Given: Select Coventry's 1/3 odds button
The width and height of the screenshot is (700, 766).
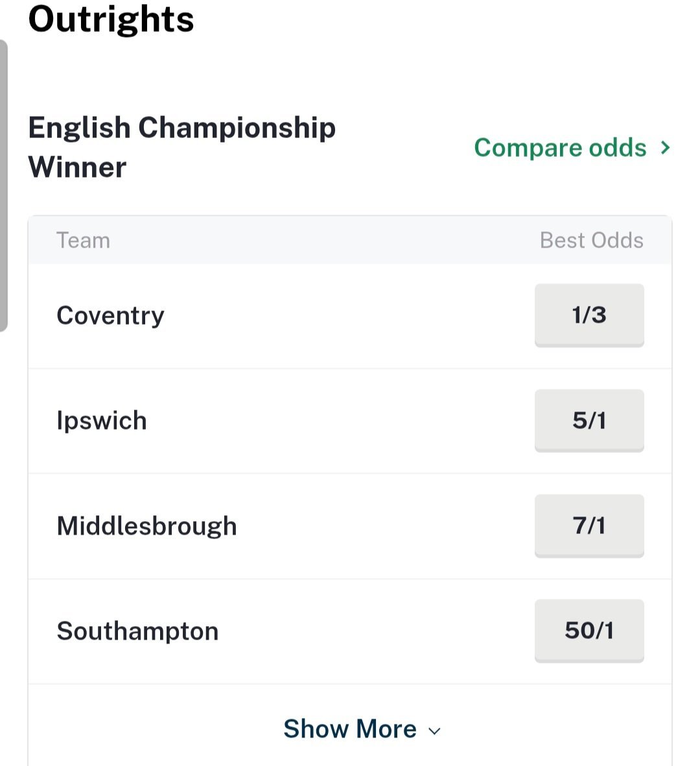Looking at the screenshot, I should 589,315.
